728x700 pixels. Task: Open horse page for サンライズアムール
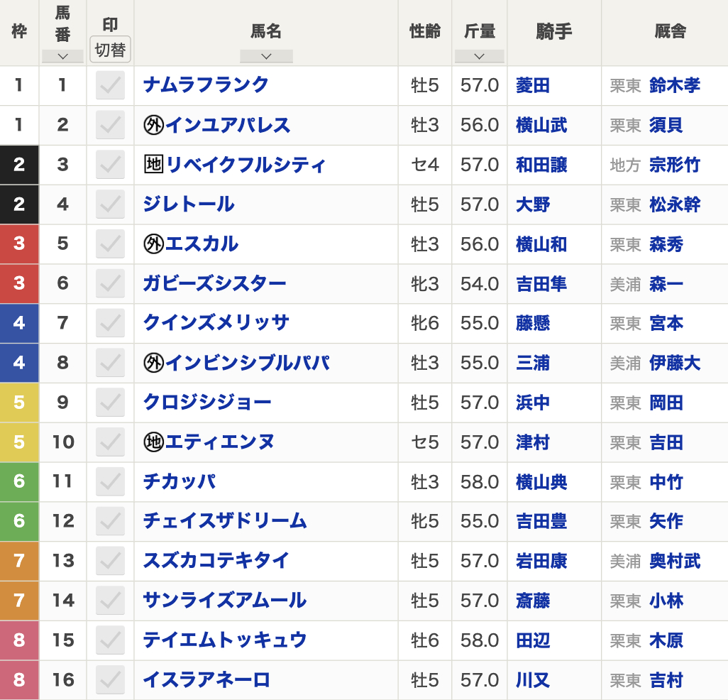(x=225, y=601)
